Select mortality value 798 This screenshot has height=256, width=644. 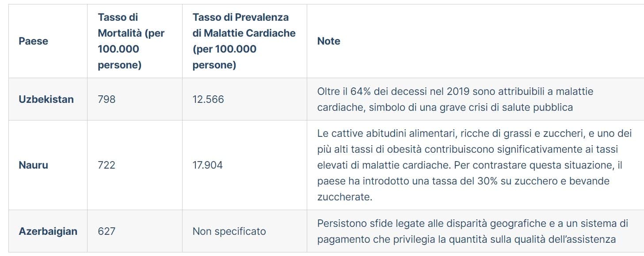[107, 99]
